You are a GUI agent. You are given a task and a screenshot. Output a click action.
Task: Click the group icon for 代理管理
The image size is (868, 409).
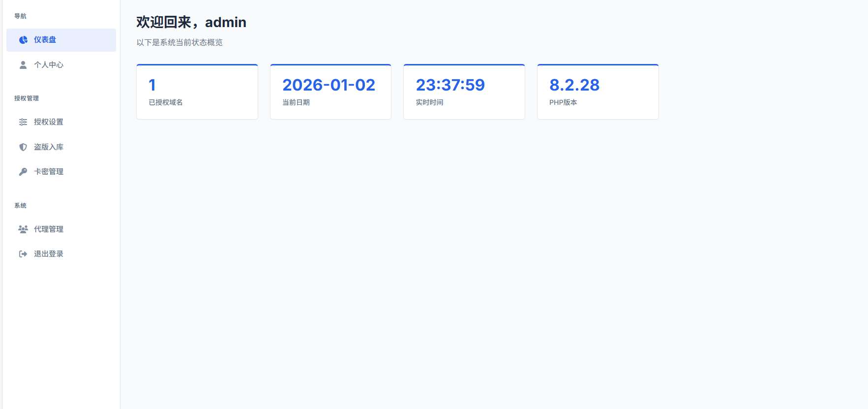pyautogui.click(x=23, y=229)
